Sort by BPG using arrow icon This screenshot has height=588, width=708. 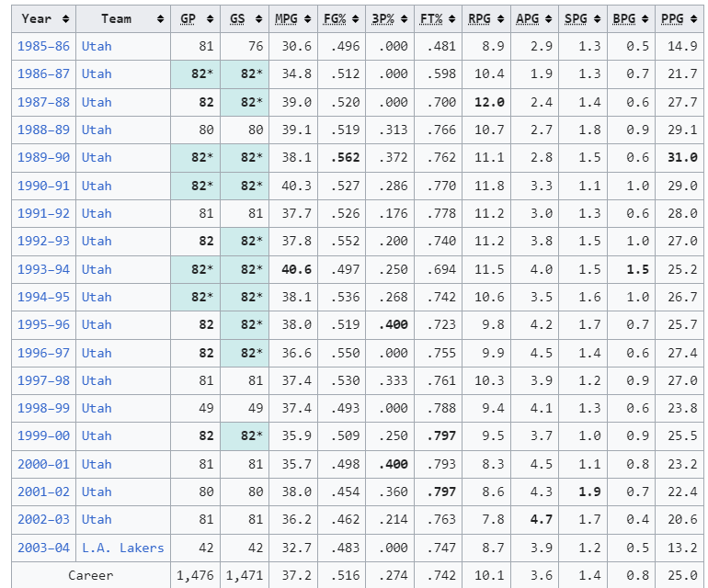click(x=645, y=19)
